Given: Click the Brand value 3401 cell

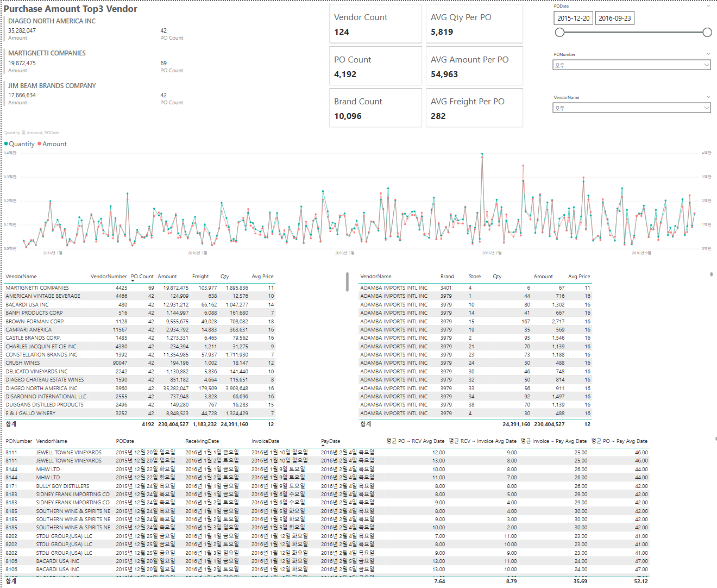Looking at the screenshot, I should click(x=446, y=288).
